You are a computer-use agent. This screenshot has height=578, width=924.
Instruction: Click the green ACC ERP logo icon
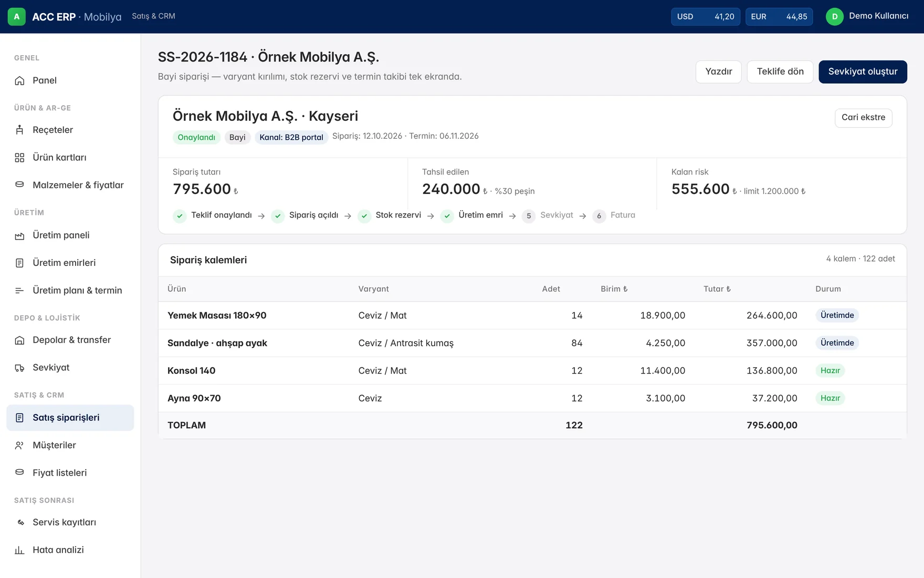pyautogui.click(x=17, y=17)
